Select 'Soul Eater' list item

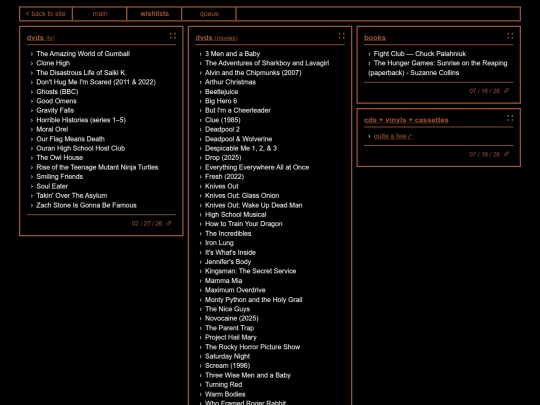coord(52,186)
